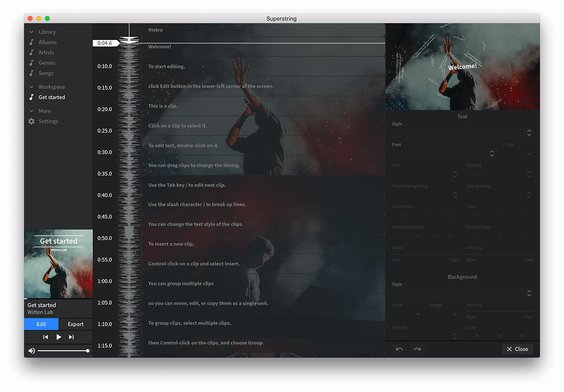Skip to the next track
The height and width of the screenshot is (392, 564).
pos(71,337)
